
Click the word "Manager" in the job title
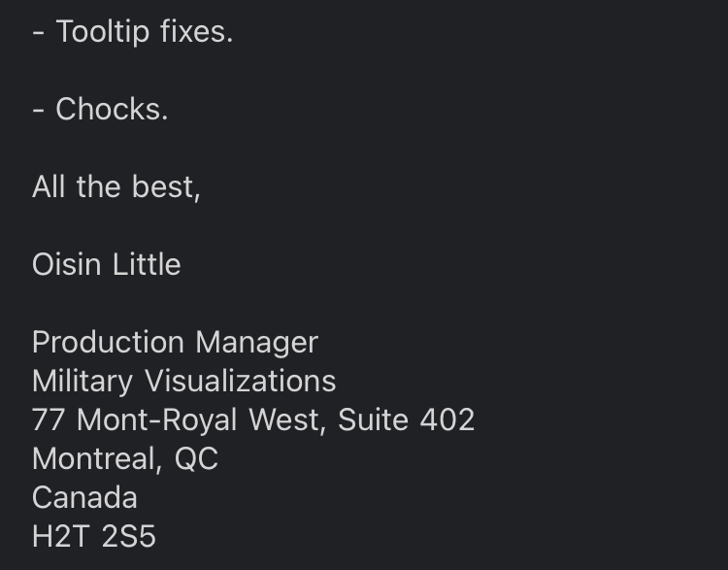[257, 344]
